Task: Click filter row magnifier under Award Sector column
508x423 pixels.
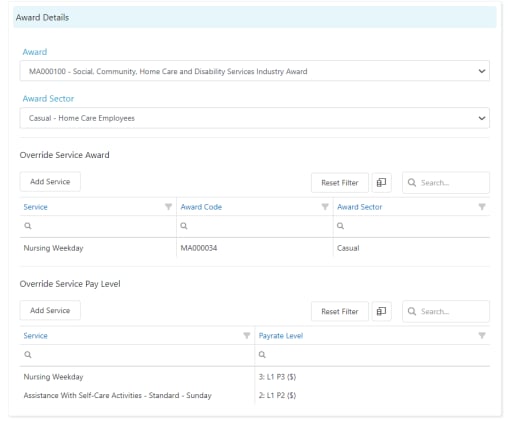Action: [340, 226]
